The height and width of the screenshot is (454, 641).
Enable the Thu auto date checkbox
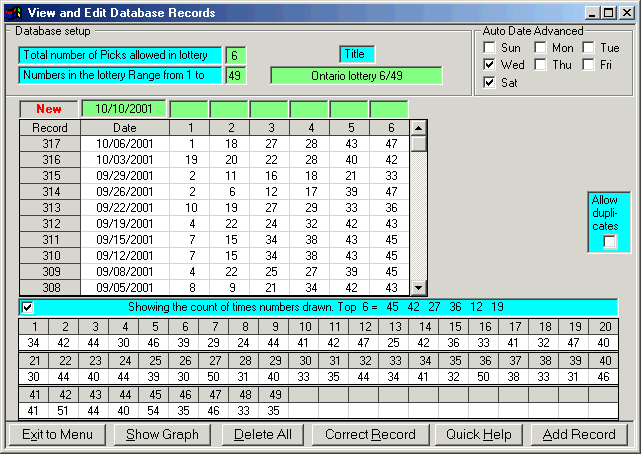(x=540, y=65)
